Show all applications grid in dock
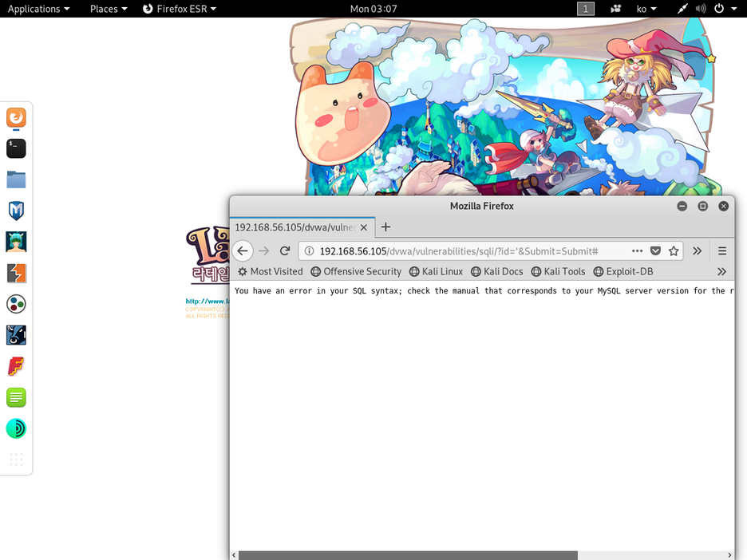The height and width of the screenshot is (560, 747). tap(16, 459)
